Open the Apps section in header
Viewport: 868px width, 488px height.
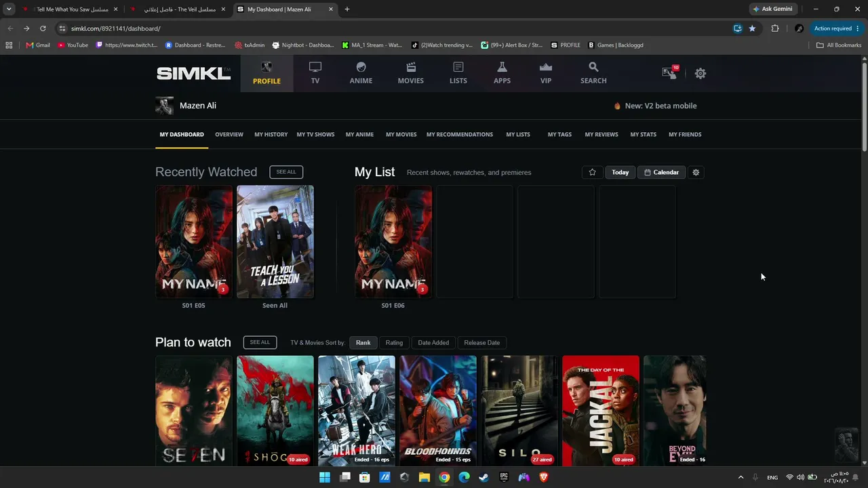coord(502,73)
